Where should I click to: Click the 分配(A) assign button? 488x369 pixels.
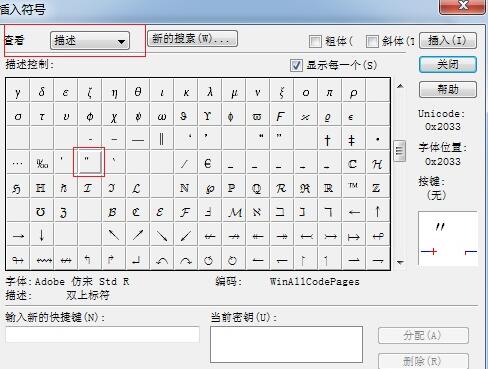pos(423,335)
